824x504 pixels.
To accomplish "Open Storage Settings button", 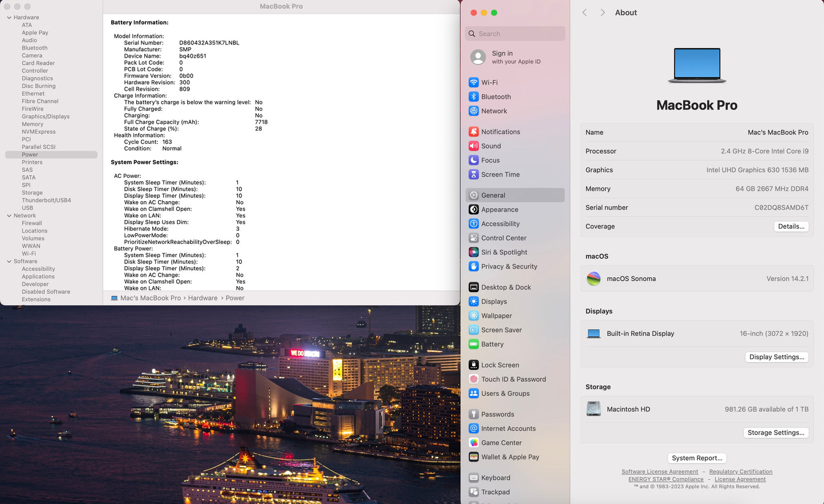I will (776, 433).
